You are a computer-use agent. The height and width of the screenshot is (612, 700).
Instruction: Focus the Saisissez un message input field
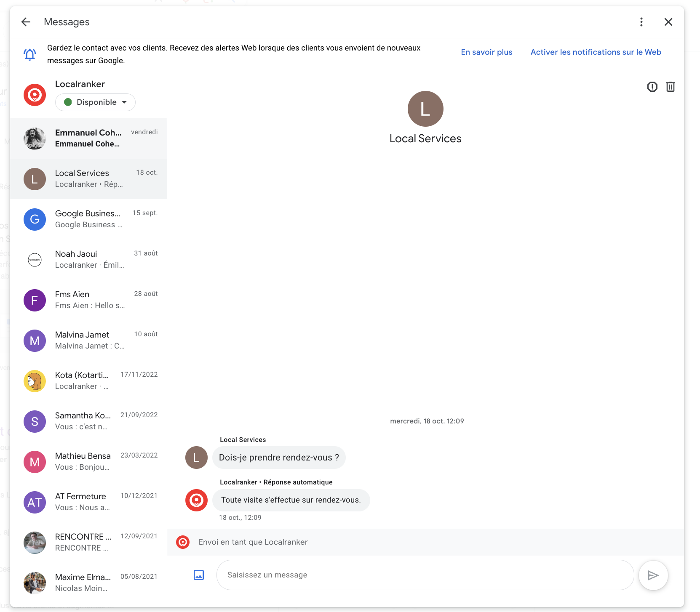425,575
